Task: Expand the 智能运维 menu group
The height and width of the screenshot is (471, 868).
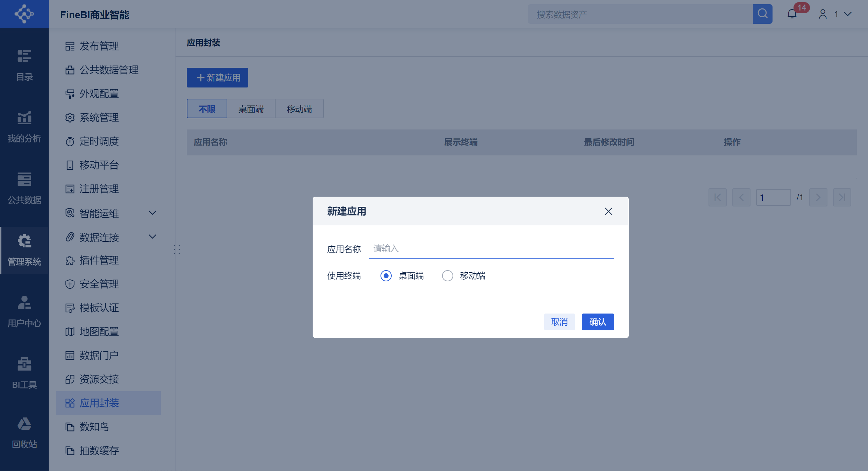Action: [x=152, y=213]
